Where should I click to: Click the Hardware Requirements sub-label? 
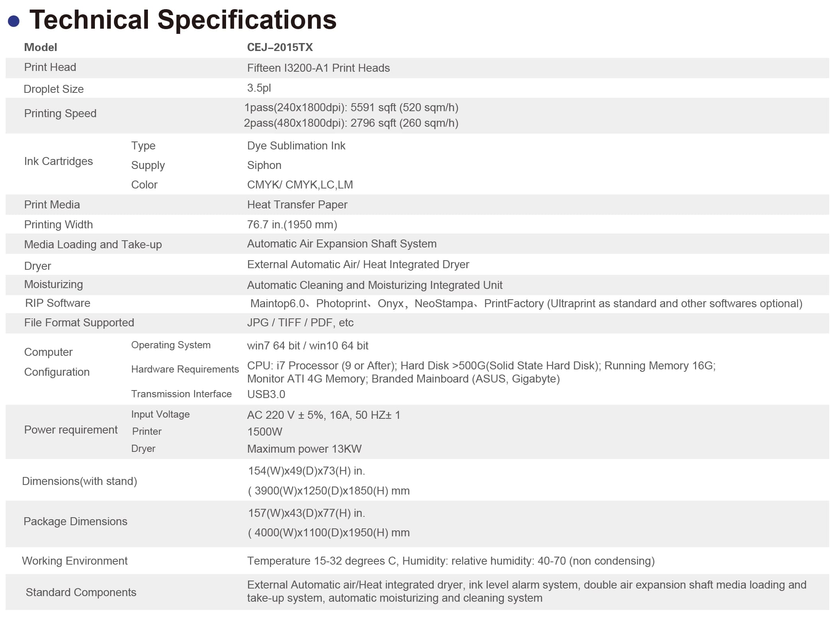coord(185,369)
